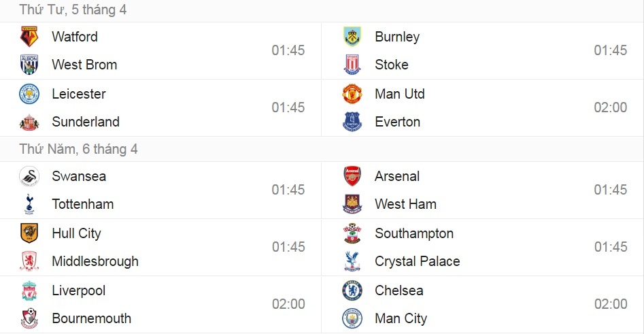Viewport: 644px width, 334px height.
Task: Open the West Brom team link
Action: 84,65
